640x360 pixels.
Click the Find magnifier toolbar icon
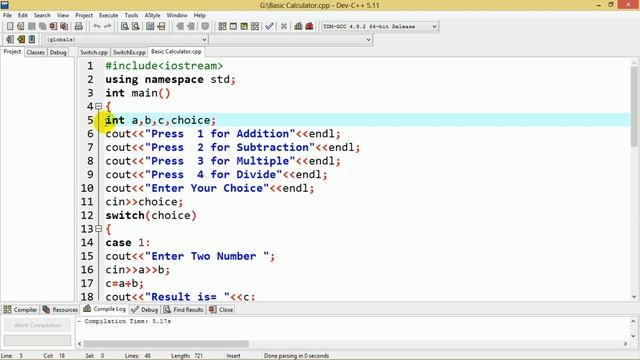click(125, 26)
